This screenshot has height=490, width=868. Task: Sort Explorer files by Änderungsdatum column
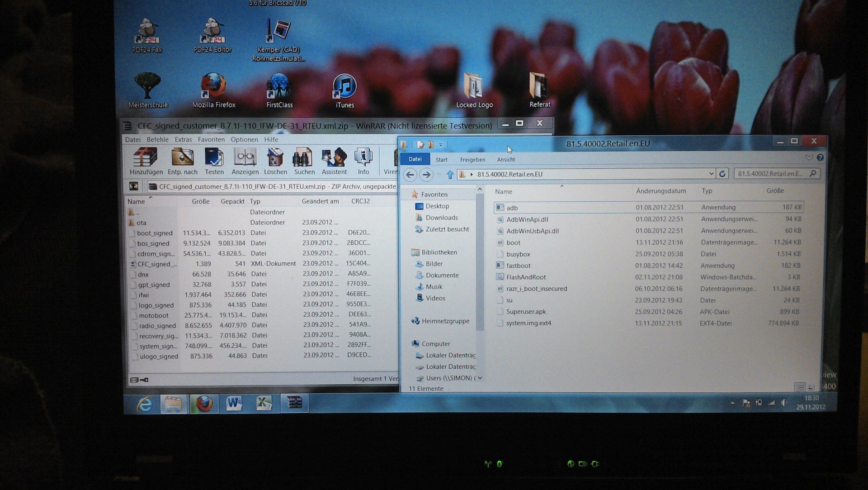[x=660, y=191]
